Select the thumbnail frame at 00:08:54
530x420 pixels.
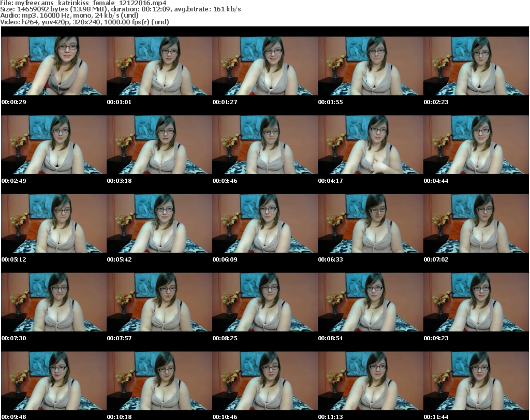coord(371,302)
